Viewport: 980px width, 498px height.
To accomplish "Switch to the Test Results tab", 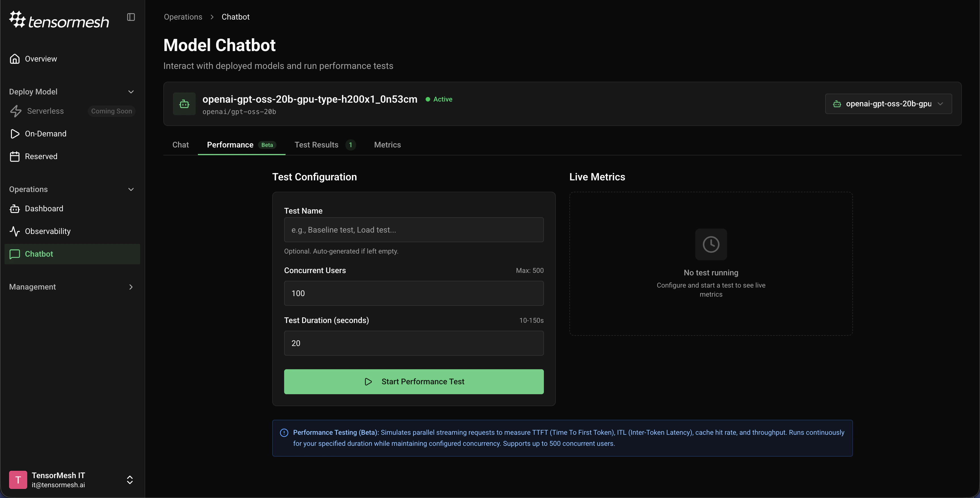I will coord(316,145).
